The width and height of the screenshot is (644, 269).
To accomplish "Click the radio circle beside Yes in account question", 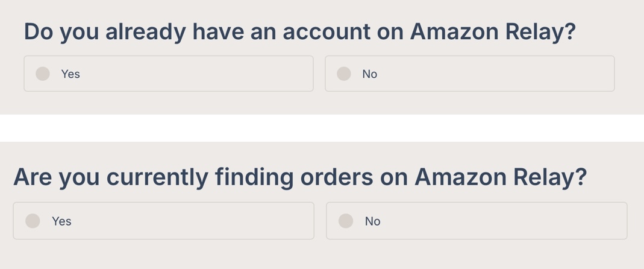I will pyautogui.click(x=43, y=74).
